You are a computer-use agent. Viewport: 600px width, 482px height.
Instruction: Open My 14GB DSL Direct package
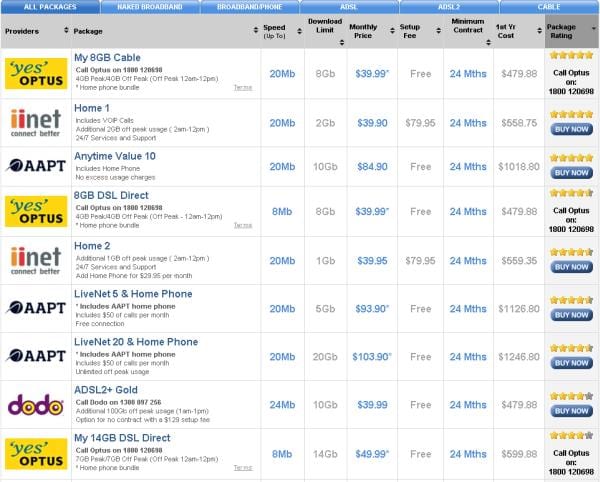[x=122, y=438]
